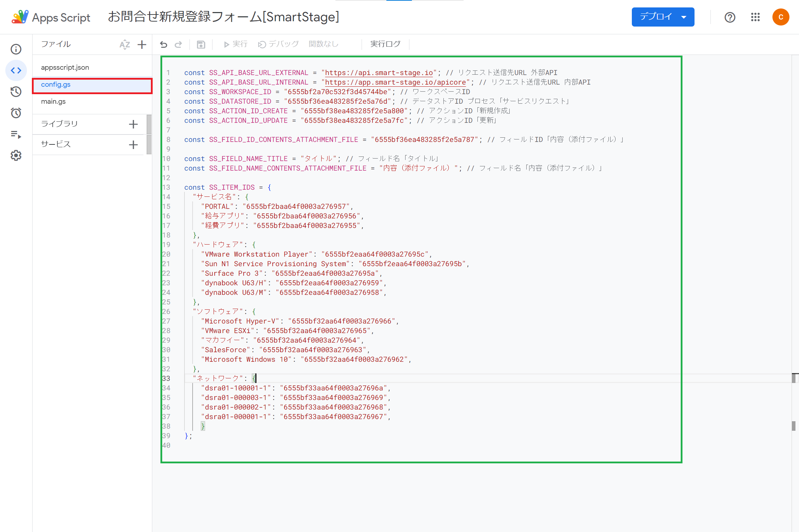Click "dsra01-100001-1" string in code
This screenshot has width=799, height=532.
point(236,388)
